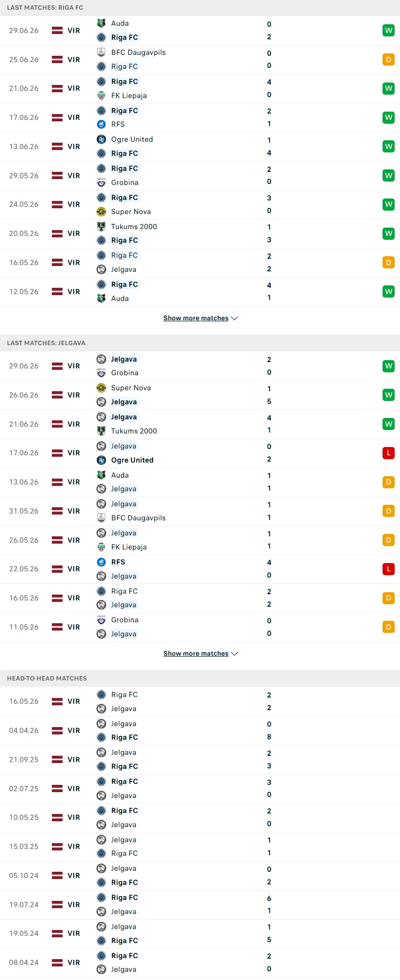Viewport: 400px width, 980px height.
Task: Click Super Nova crest in 24.05.26 match
Action: click(101, 212)
